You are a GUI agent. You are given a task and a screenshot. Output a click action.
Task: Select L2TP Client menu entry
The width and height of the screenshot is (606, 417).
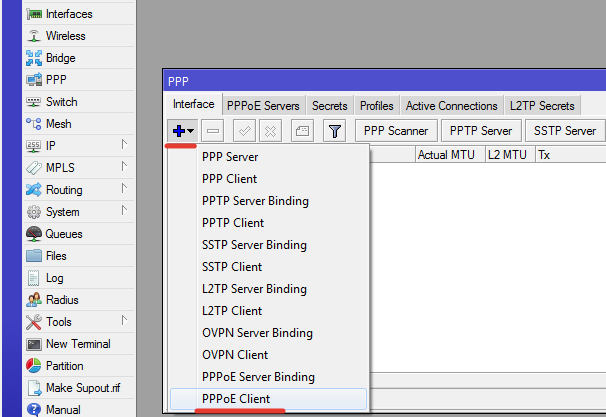pos(269,311)
